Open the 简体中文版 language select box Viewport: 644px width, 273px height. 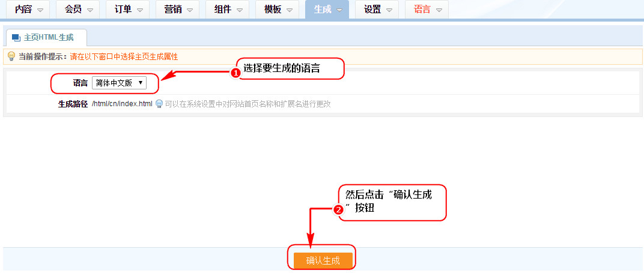pos(119,83)
